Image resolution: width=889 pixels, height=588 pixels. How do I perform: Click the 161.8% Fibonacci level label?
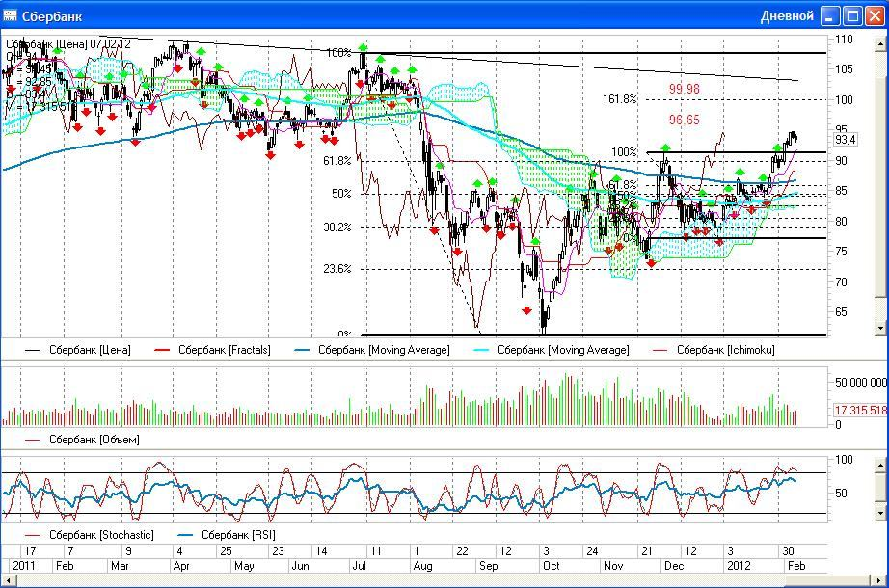pyautogui.click(x=619, y=99)
